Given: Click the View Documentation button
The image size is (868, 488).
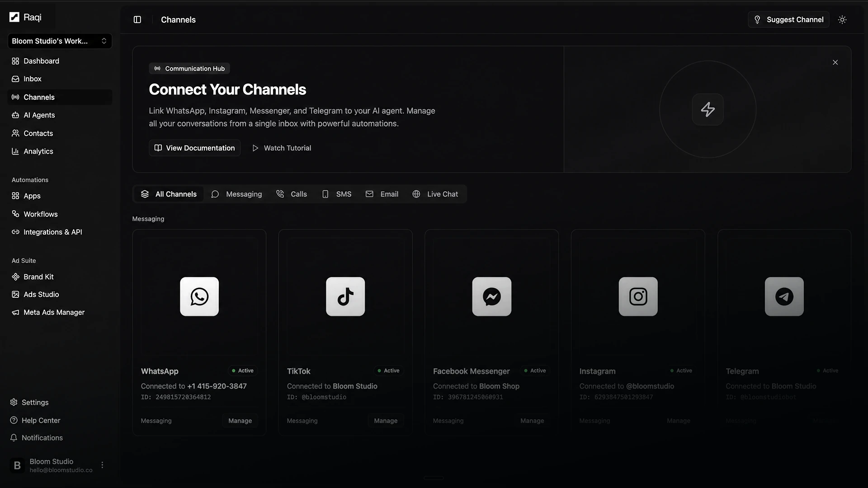Looking at the screenshot, I should 194,148.
